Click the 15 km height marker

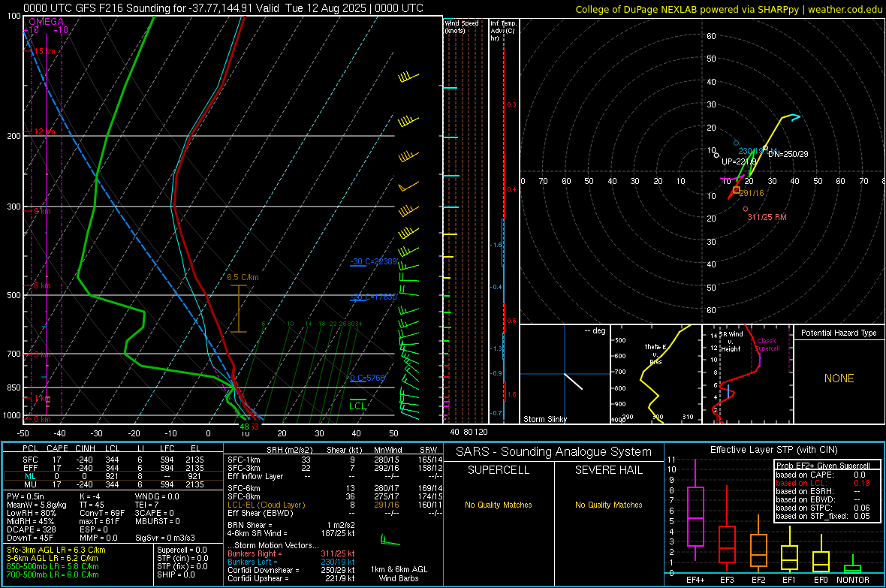[44, 51]
